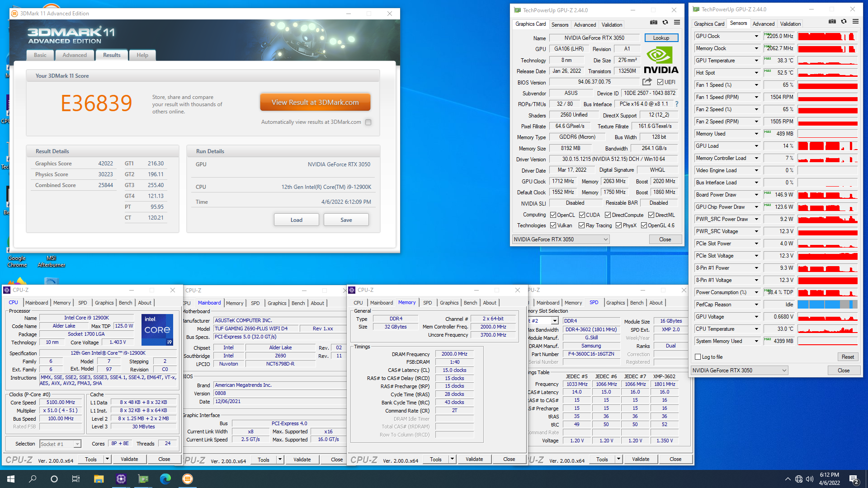
Task: Click GPU Clock 2205.0 MHz value field
Action: click(779, 36)
